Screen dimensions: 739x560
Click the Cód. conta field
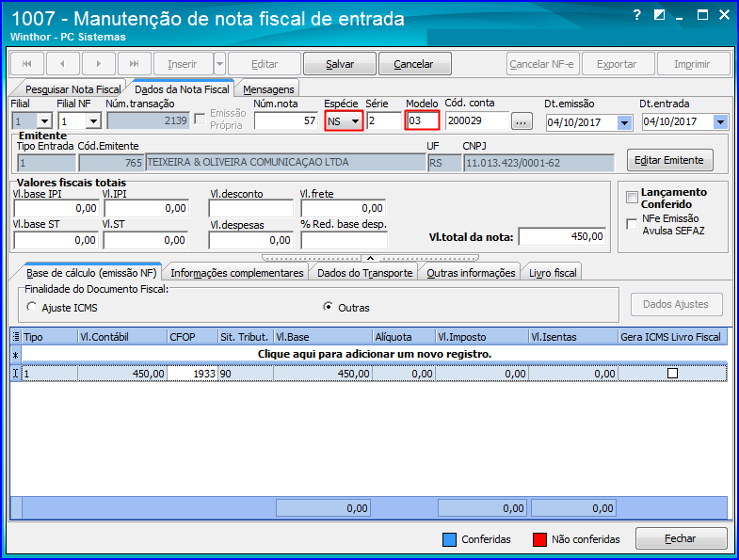click(x=477, y=120)
